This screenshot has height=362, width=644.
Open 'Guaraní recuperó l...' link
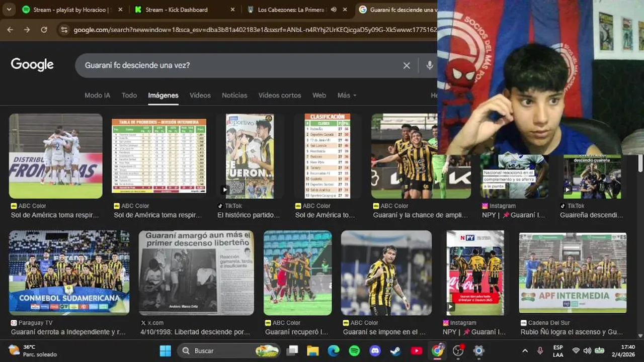coord(297,332)
